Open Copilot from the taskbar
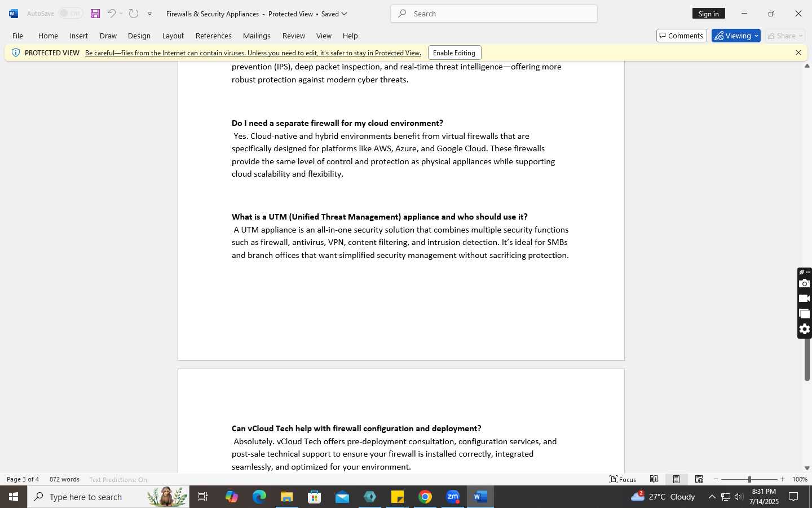This screenshot has height=508, width=812. [x=231, y=497]
